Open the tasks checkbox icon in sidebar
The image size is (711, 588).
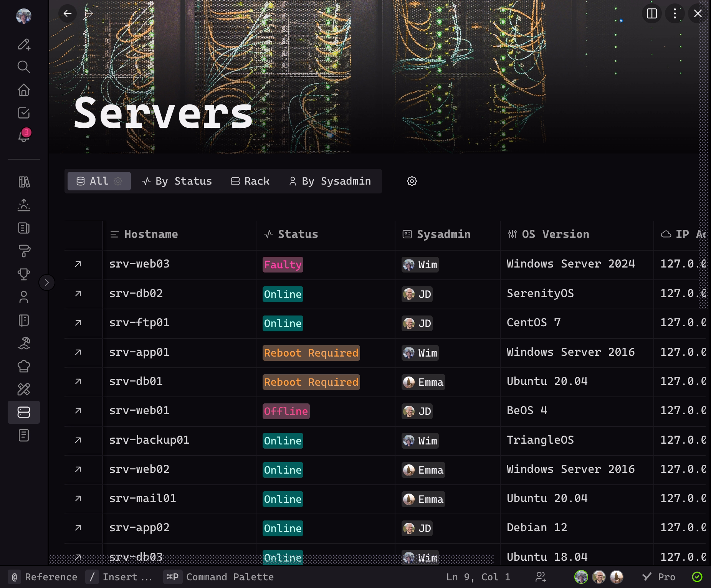[24, 113]
